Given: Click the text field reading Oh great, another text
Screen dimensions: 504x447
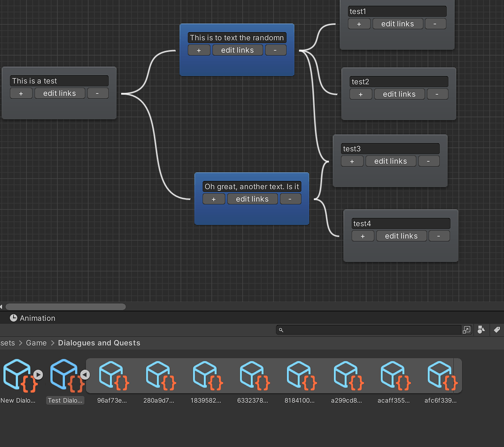Looking at the screenshot, I should tap(252, 186).
